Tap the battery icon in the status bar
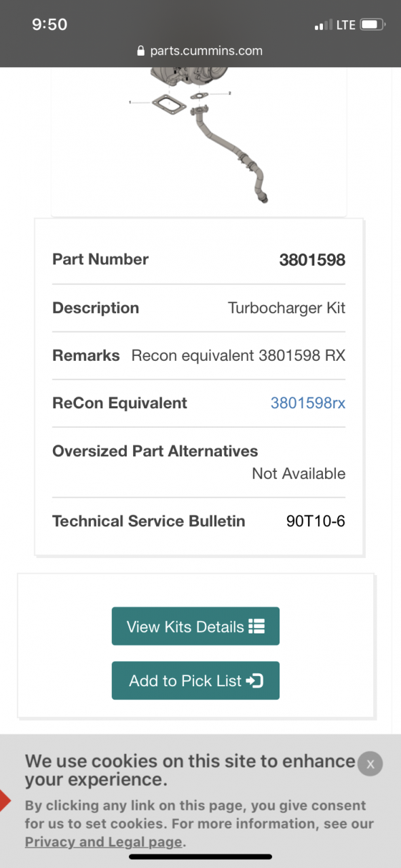Screen dimensions: 401x868 (x=373, y=25)
